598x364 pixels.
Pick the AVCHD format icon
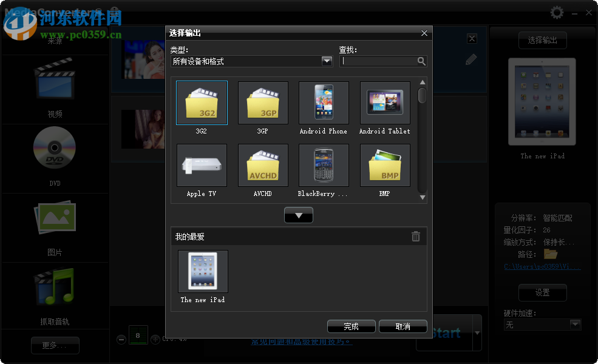tap(262, 165)
